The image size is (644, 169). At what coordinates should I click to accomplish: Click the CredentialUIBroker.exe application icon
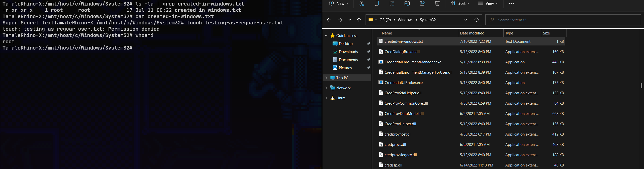pos(381,82)
